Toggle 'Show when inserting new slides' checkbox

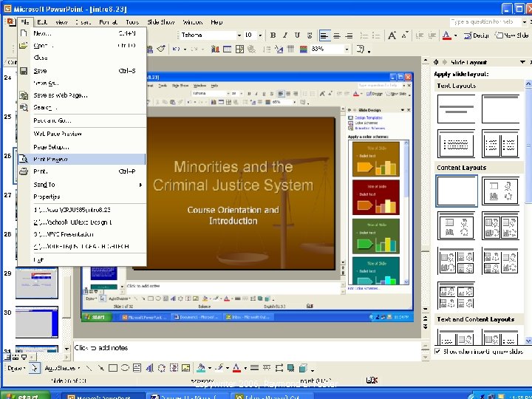[438, 351]
